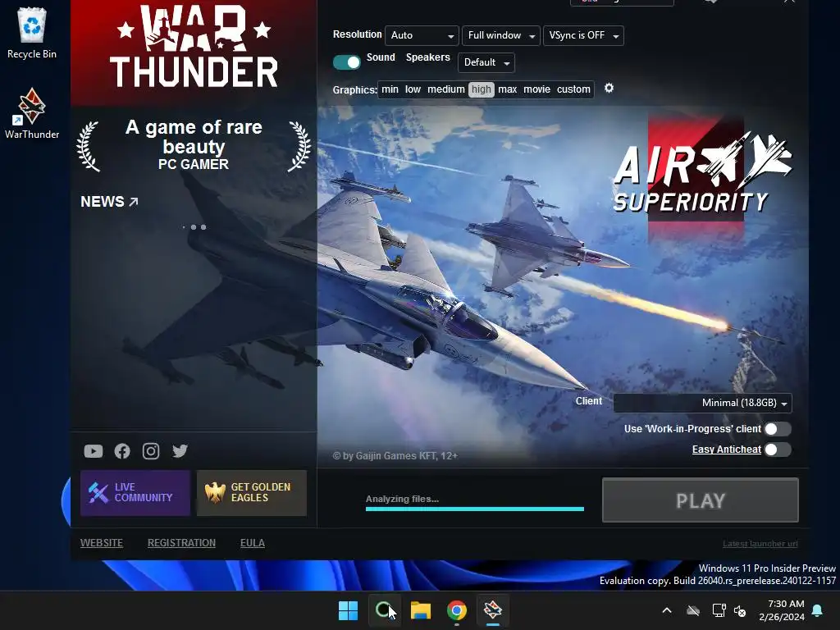Open the Windows Start menu
840x630 pixels.
point(348,610)
